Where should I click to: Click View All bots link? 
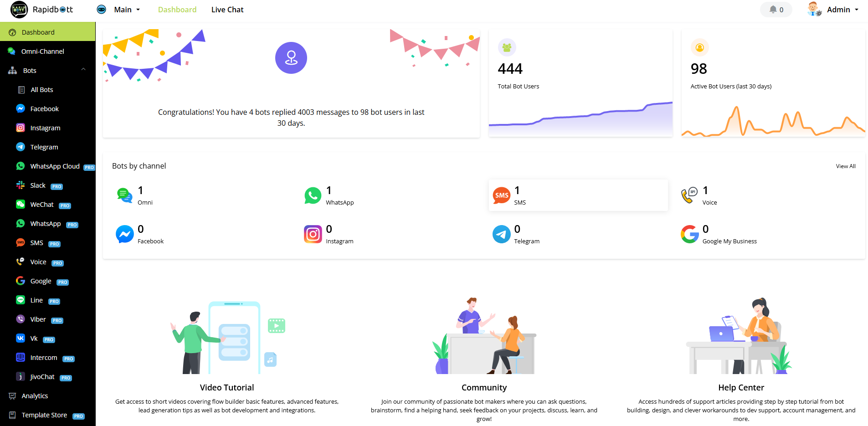click(x=846, y=166)
